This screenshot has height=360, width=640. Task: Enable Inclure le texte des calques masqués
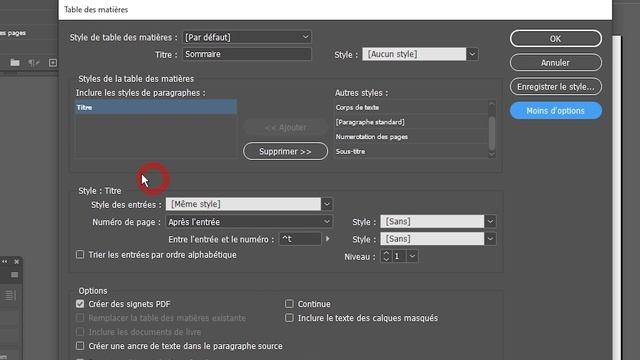(x=289, y=318)
